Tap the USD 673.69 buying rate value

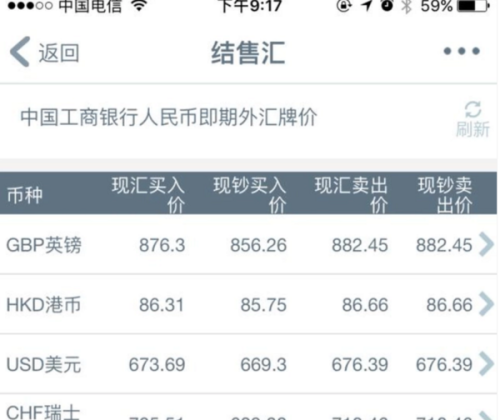click(157, 364)
